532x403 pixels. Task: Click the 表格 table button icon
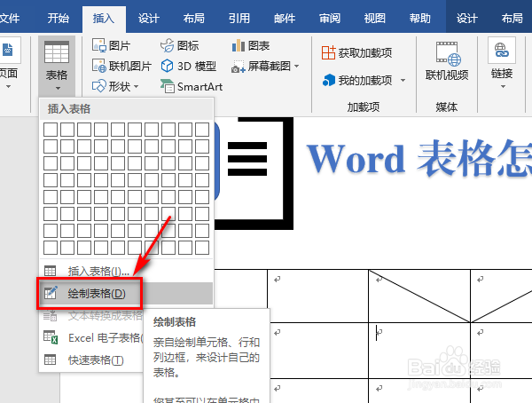(x=57, y=52)
